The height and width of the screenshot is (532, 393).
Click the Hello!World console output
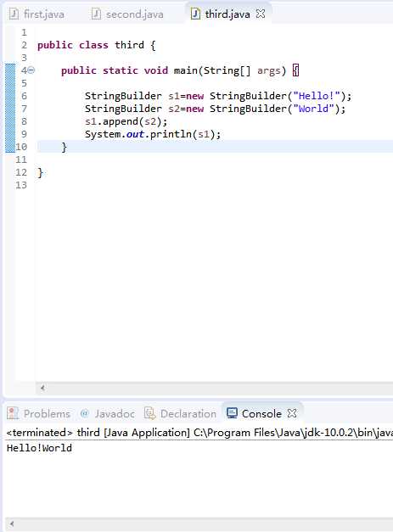(39, 448)
